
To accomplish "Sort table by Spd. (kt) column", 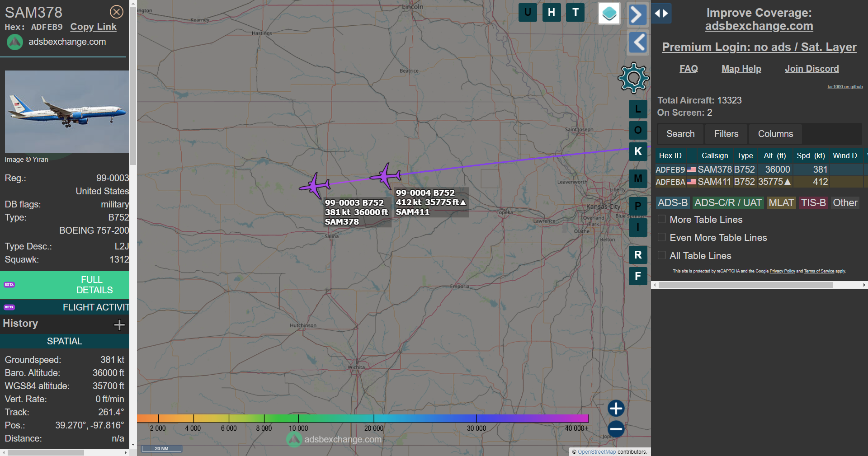I will 811,155.
